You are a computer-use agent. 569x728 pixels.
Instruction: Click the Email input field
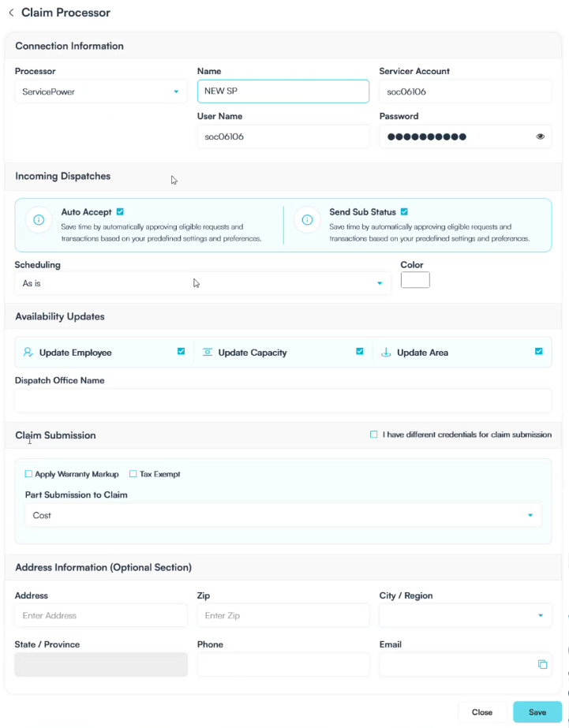click(466, 664)
